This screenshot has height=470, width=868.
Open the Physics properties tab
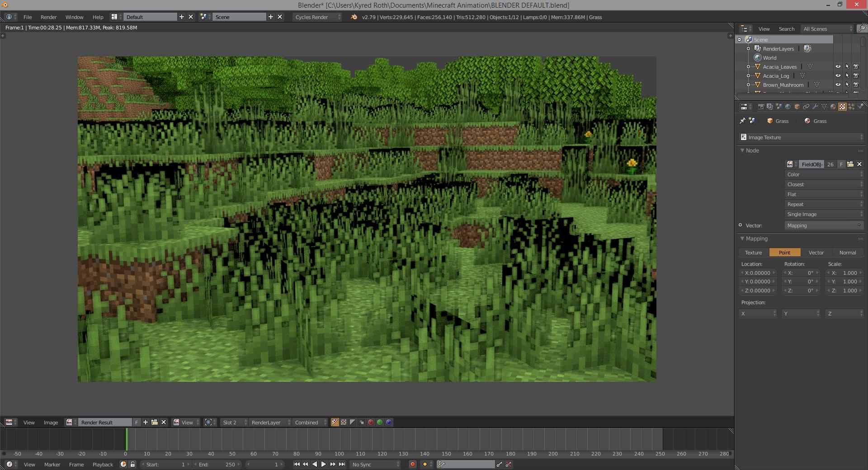[860, 107]
